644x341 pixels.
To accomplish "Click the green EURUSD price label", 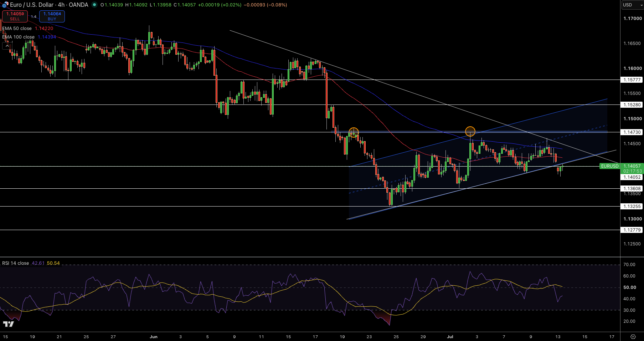I will point(610,166).
